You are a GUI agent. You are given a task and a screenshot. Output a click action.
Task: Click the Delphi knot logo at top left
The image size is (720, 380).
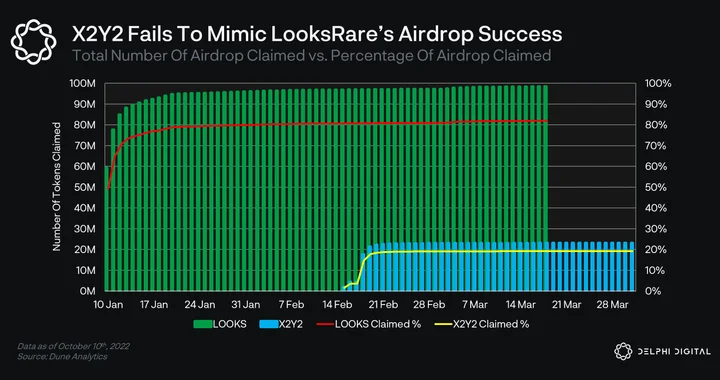pyautogui.click(x=34, y=41)
